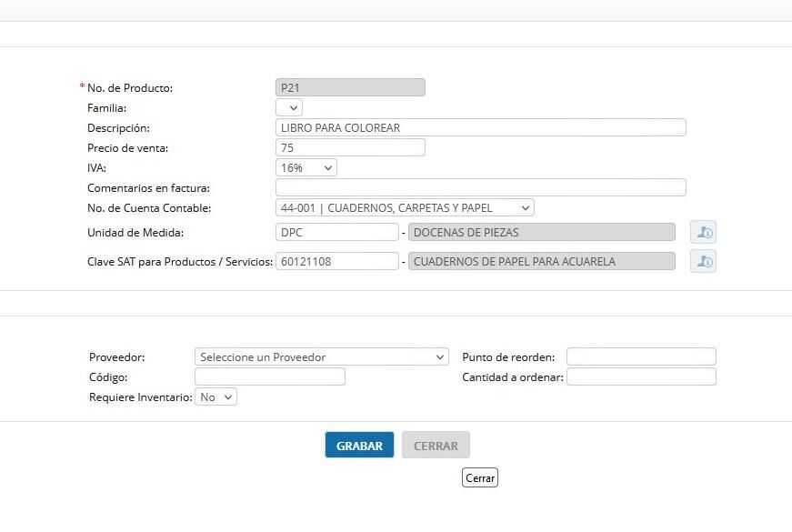The width and height of the screenshot is (792, 532).
Task: Click the gray CERRAR button
Action: point(436,445)
